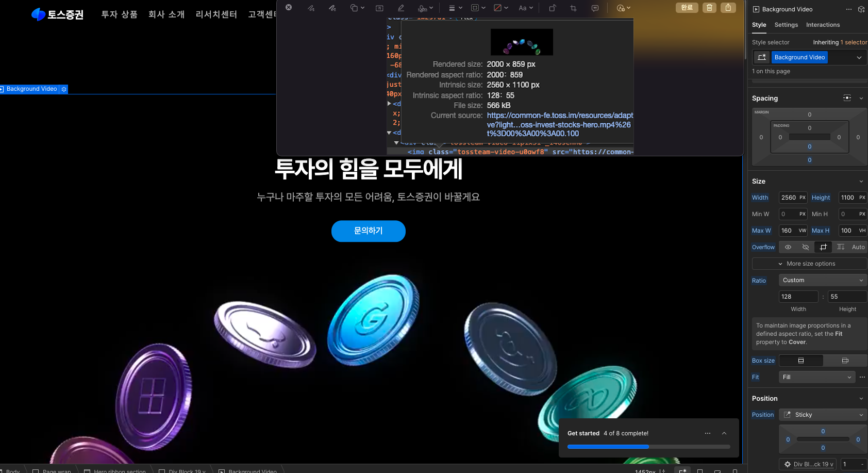Set overflow to scroll icon
Image resolution: width=868 pixels, height=473 pixels.
(841, 247)
